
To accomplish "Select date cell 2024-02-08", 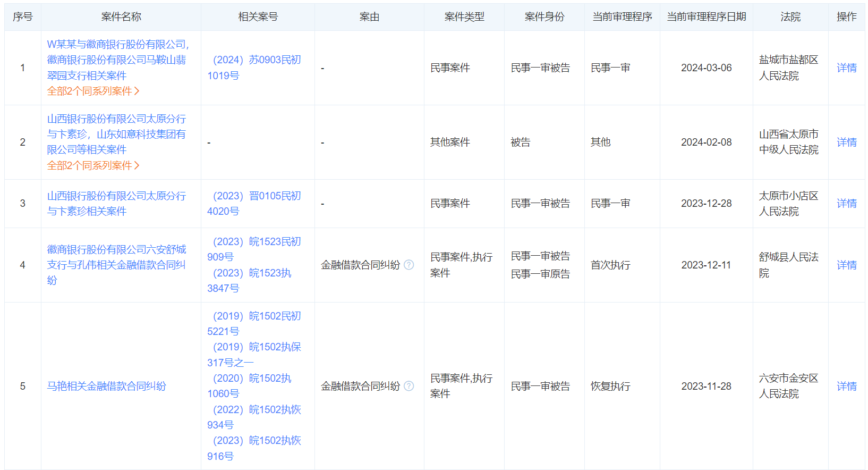I will (x=707, y=142).
